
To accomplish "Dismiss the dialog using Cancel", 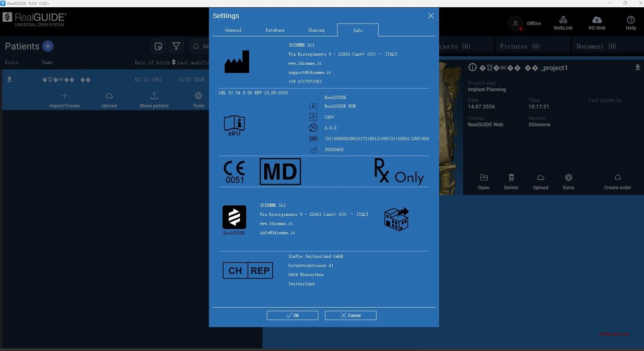I will [x=350, y=315].
